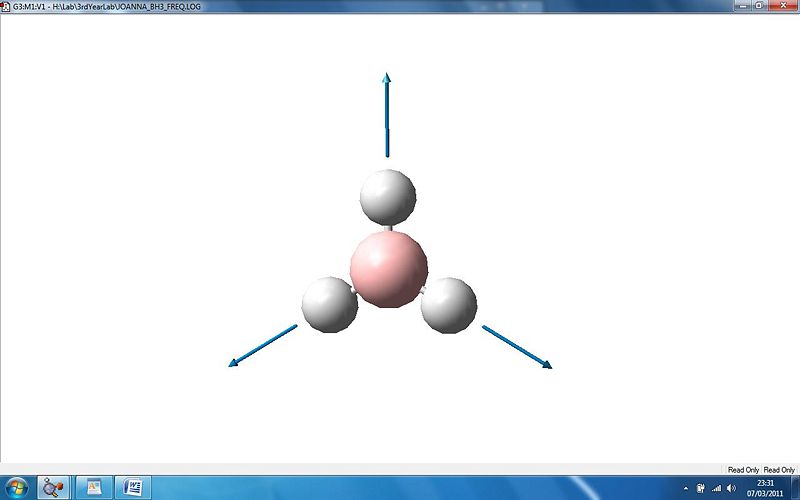Open the Windows Start menu

coord(17,488)
